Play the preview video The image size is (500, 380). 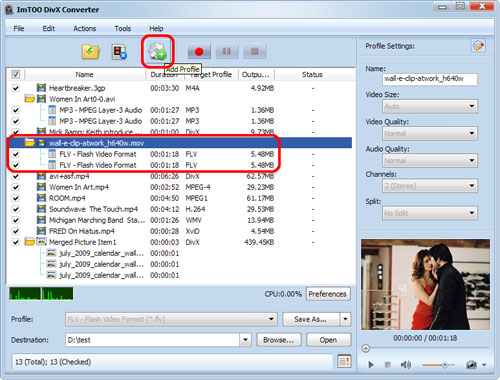click(371, 365)
